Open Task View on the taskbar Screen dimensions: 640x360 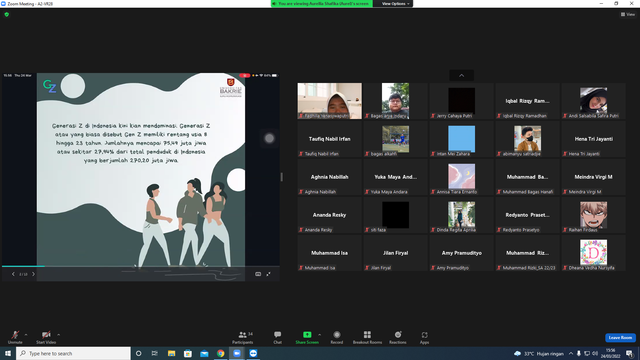pos(155,353)
